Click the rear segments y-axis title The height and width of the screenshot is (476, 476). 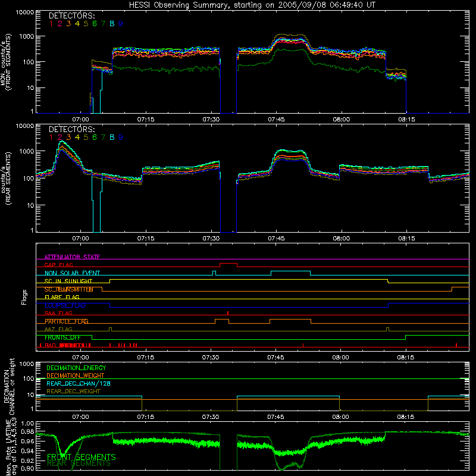pyautogui.click(x=5, y=178)
